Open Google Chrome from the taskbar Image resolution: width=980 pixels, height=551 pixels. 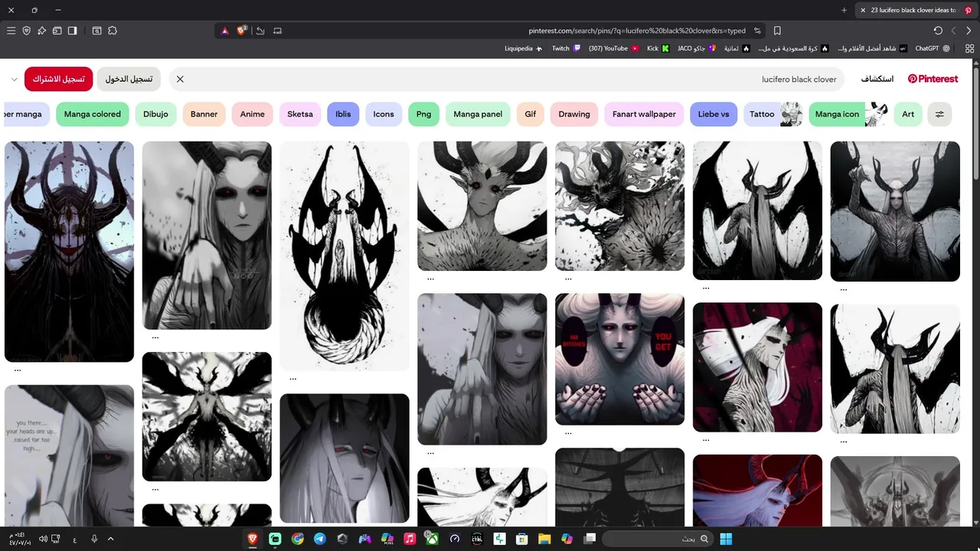pos(298,539)
